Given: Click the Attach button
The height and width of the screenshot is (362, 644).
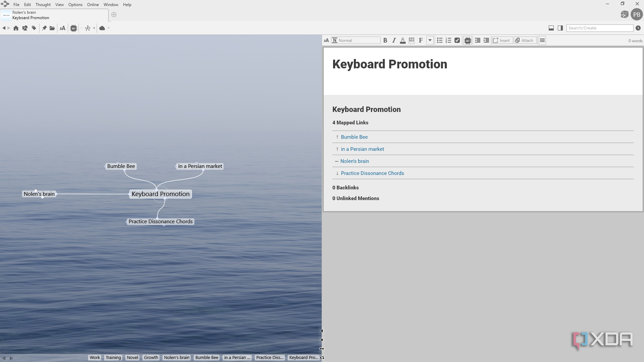Looking at the screenshot, I should pos(525,41).
